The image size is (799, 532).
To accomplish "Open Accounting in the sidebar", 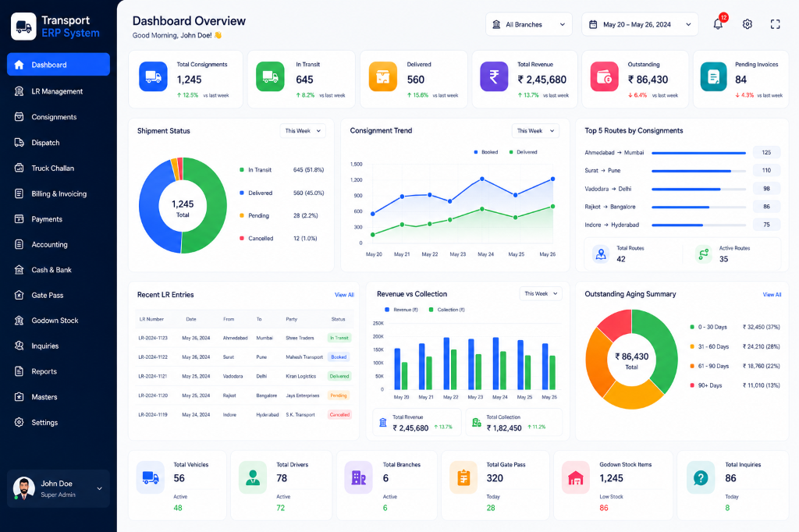I will click(59, 244).
